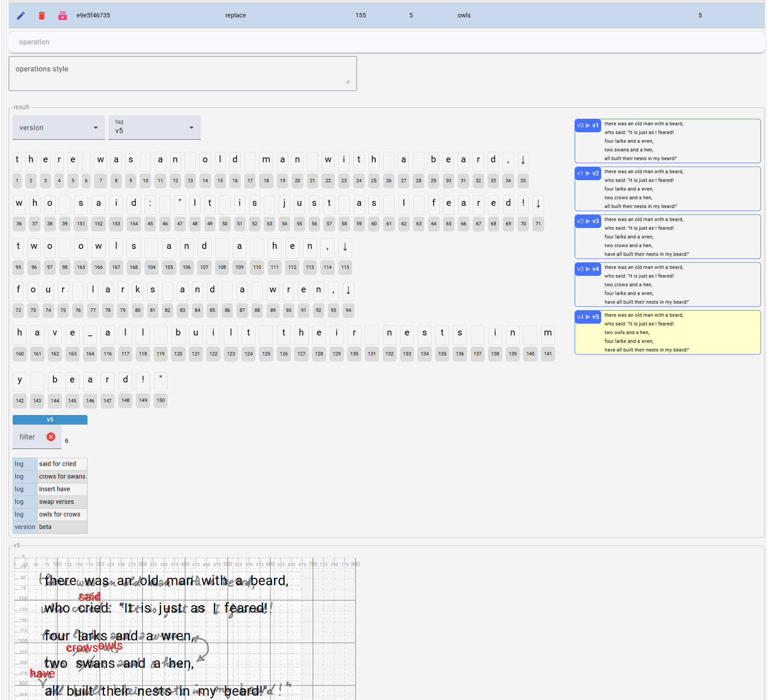The image size is (767, 700).
Task: Select the v4 to v5 version arrow badge
Action: (x=588, y=317)
